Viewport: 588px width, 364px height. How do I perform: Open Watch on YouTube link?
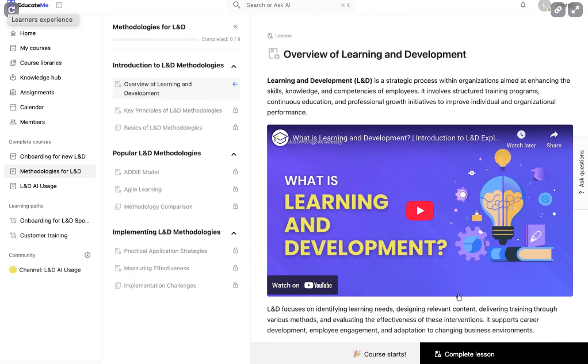pyautogui.click(x=302, y=285)
